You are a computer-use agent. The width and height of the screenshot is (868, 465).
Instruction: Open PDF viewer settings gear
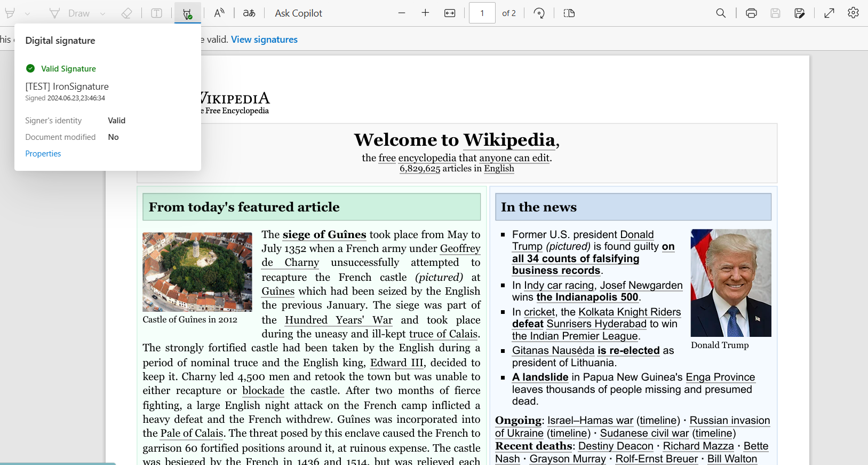pyautogui.click(x=853, y=13)
